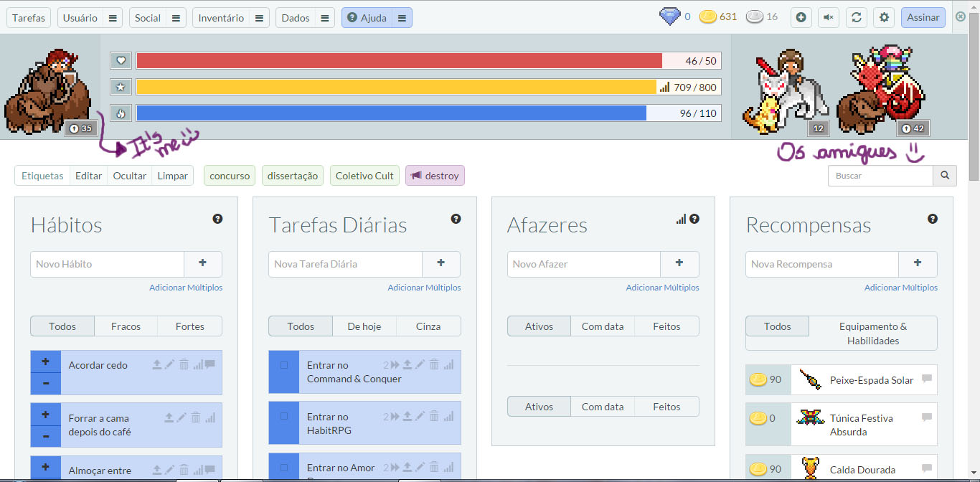Click the search magnifier button
The image size is (980, 482).
pos(944,176)
